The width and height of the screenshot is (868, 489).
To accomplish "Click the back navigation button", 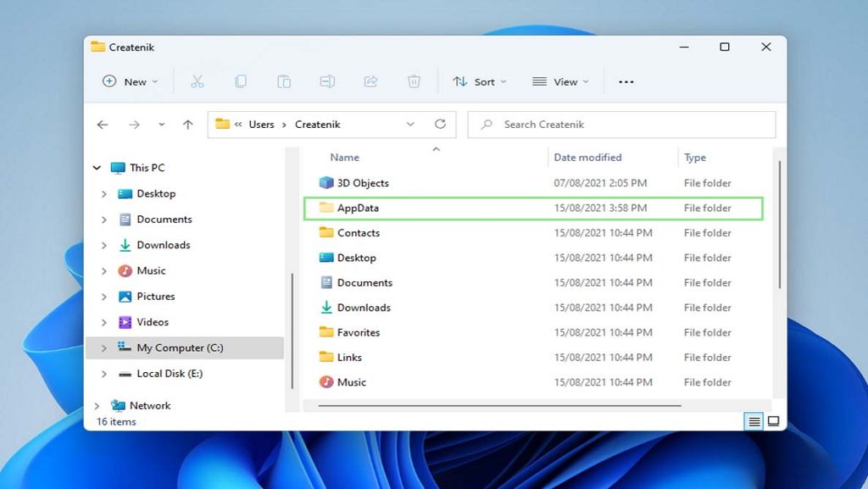I will (x=103, y=124).
